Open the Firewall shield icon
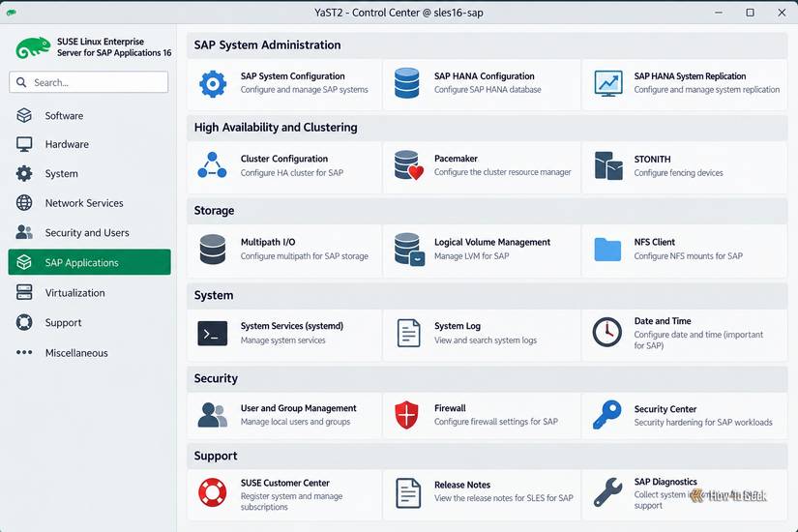The width and height of the screenshot is (798, 532). pyautogui.click(x=406, y=414)
